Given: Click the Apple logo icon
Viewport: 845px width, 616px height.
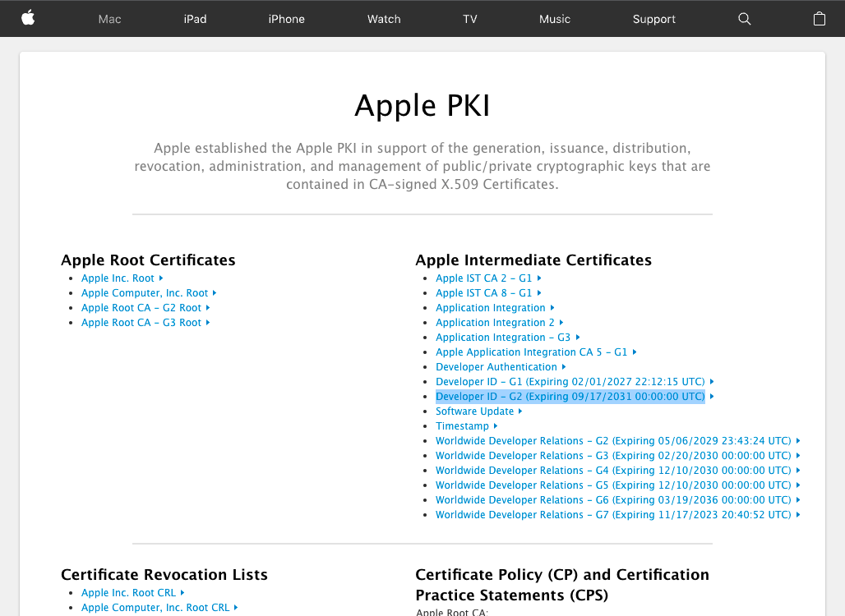Looking at the screenshot, I should (x=28, y=18).
